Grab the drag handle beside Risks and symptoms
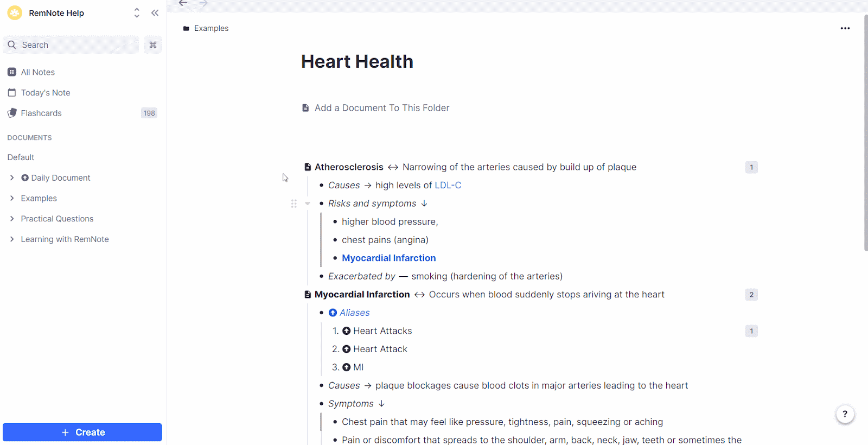 tap(293, 204)
